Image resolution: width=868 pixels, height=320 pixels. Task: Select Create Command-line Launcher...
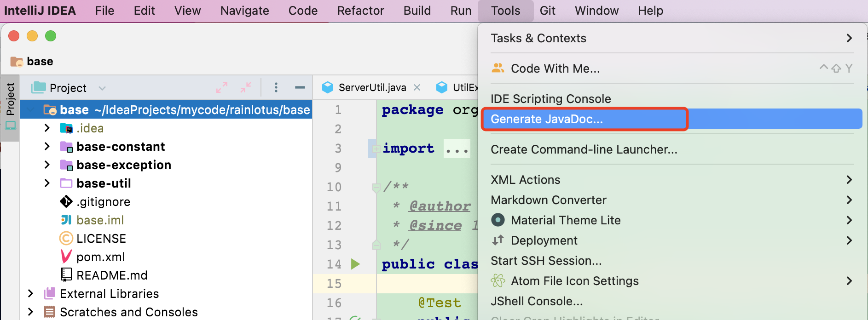(672, 149)
